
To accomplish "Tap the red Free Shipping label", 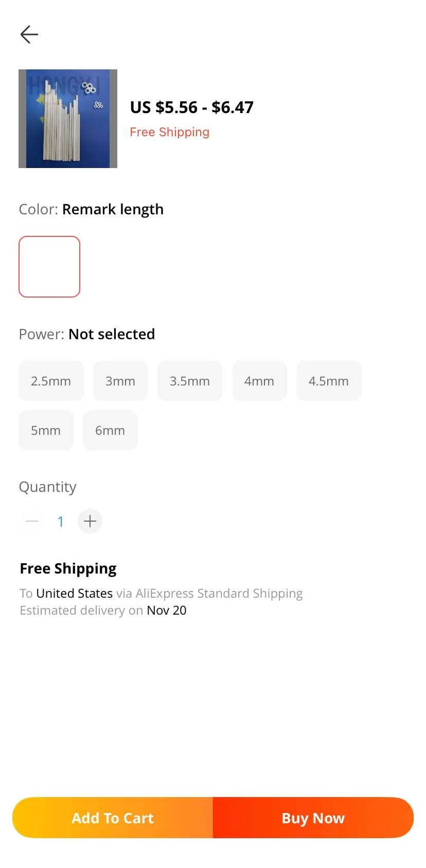I will tap(169, 132).
